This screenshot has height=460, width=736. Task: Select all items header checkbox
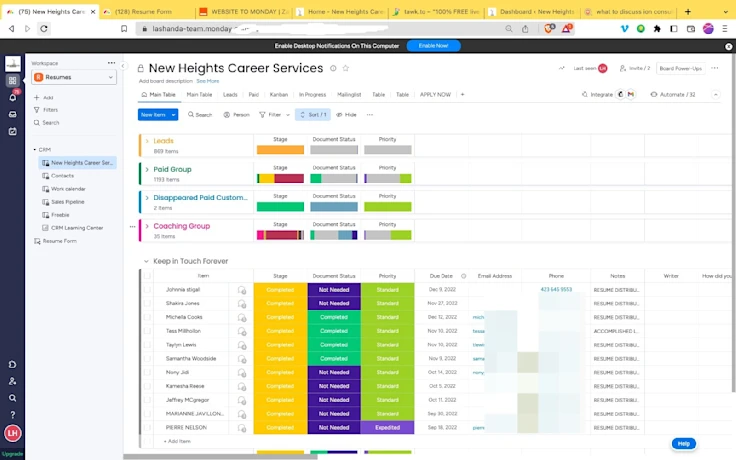(147, 276)
